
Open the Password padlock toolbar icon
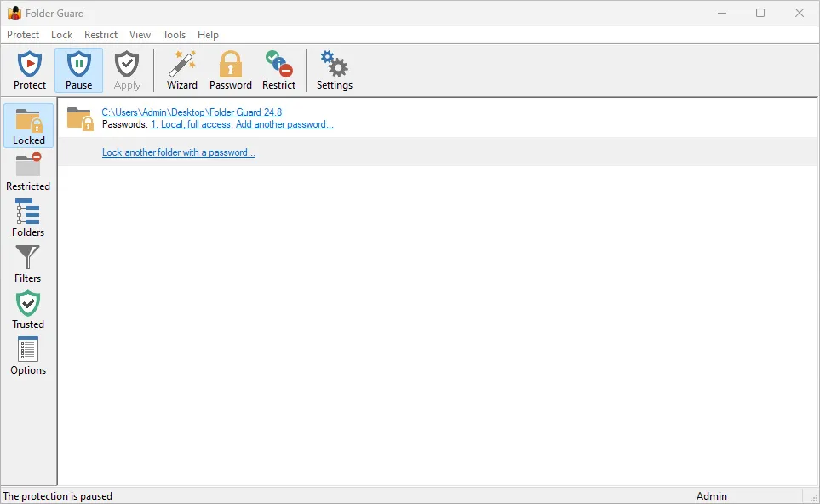[x=231, y=70]
